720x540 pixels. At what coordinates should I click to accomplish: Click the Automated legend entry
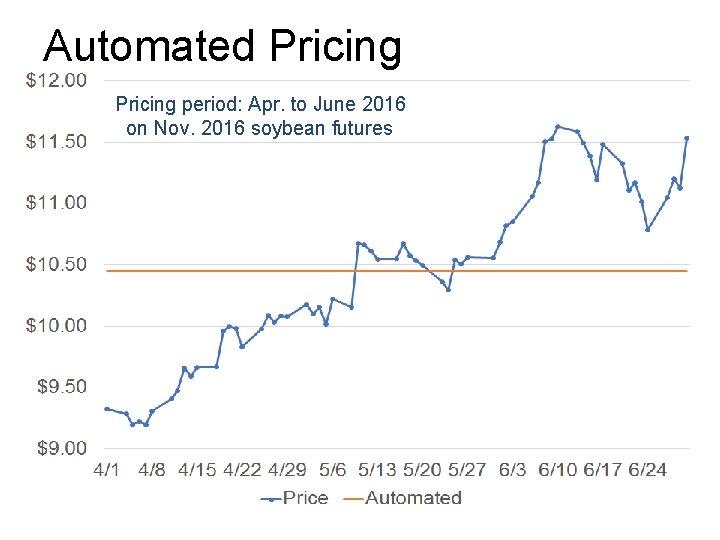(413, 498)
